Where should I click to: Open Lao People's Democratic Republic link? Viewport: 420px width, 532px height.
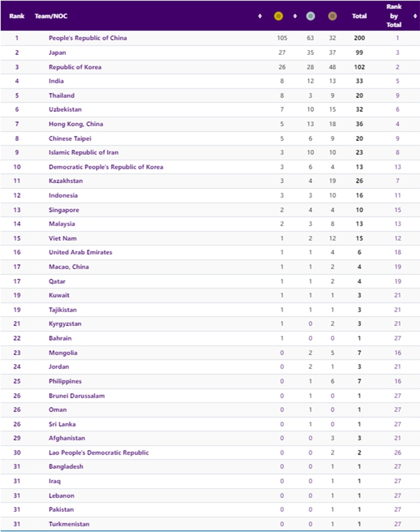tap(99, 453)
